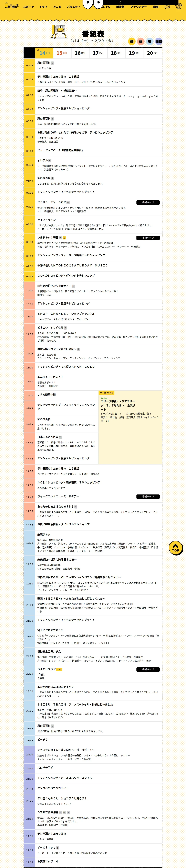Click the 12:00 time cell
This screenshot has width=186, height=868.
point(30,334)
